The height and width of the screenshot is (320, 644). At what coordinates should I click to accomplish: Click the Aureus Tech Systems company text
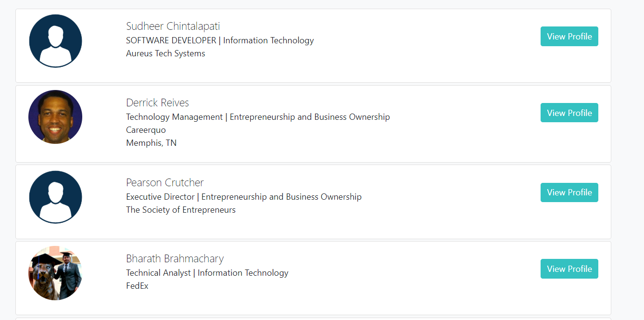coord(165,53)
